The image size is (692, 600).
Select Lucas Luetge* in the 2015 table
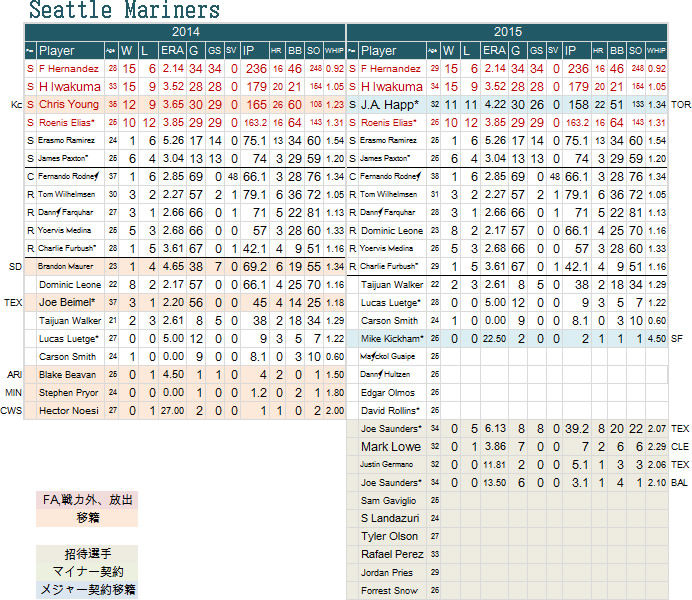391,303
